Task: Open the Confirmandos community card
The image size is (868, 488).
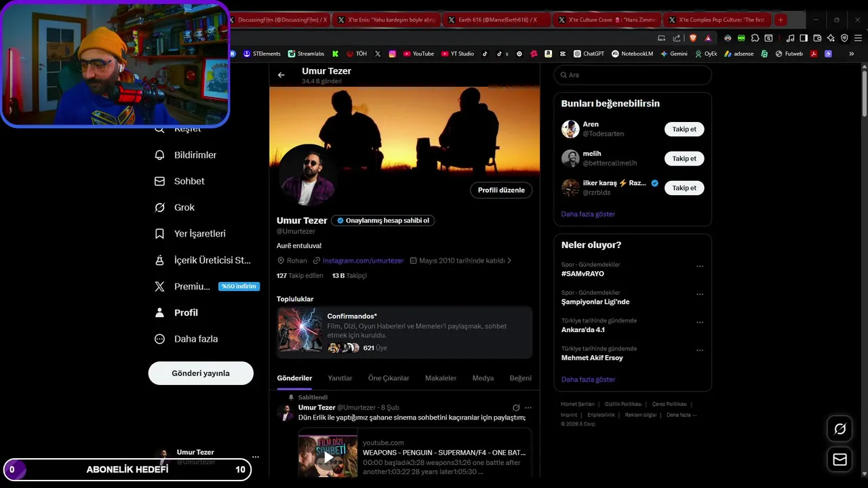Action: pos(404,332)
